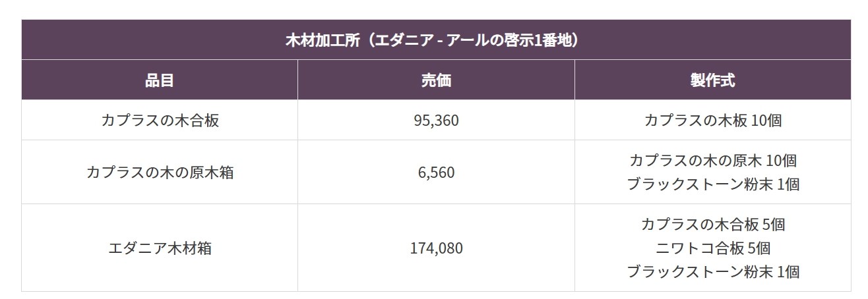The image size is (868, 299).
Task: Click the カプラスの木合板 item cell
Action: (160, 121)
